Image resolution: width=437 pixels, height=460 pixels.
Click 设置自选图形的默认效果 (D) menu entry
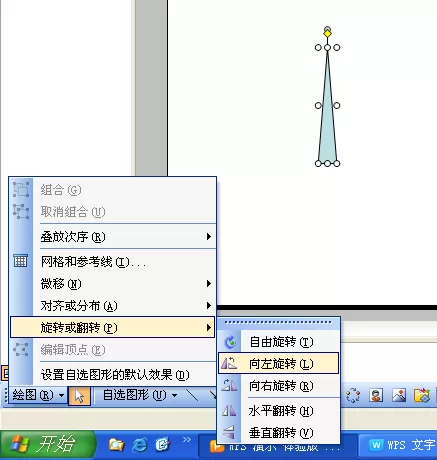[112, 375]
